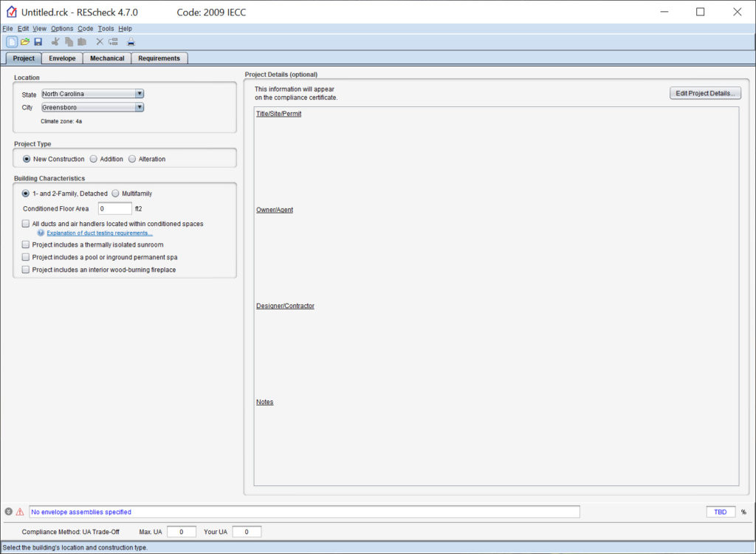Open the Edit menu
The height and width of the screenshot is (554, 756).
click(x=23, y=29)
